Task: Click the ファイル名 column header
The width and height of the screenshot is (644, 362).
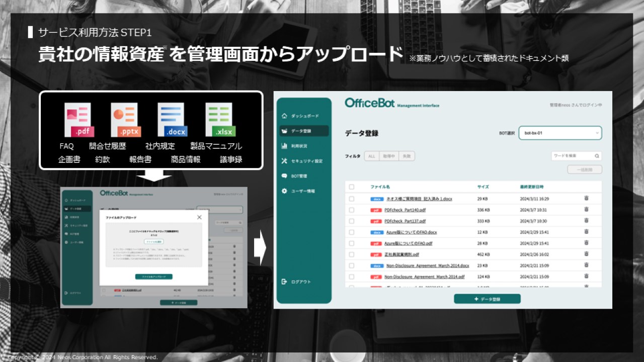Action: coord(380,187)
